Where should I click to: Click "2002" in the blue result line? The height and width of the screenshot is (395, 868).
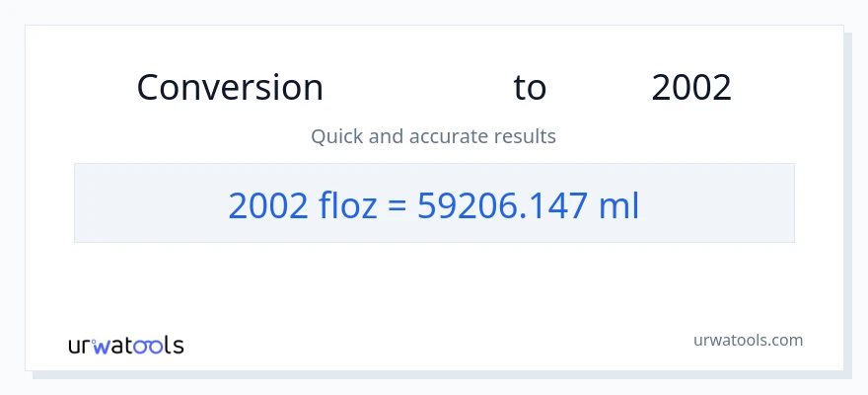click(x=261, y=204)
